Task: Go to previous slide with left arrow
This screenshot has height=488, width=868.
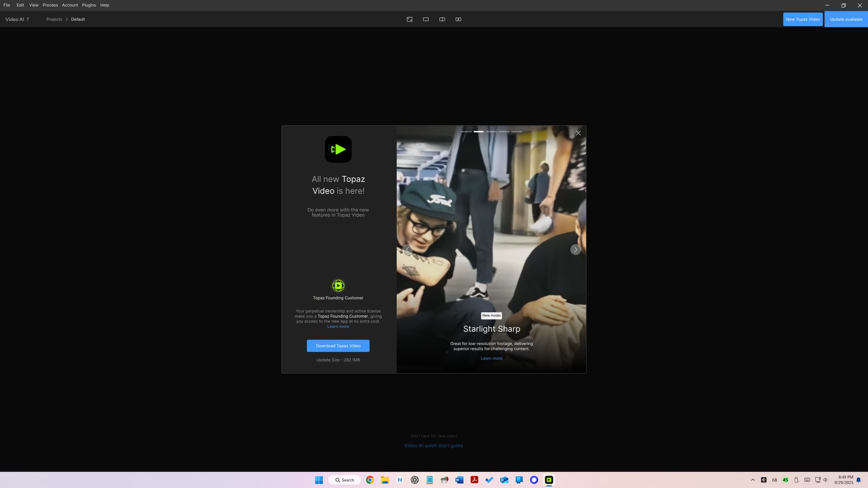Action: coord(407,249)
